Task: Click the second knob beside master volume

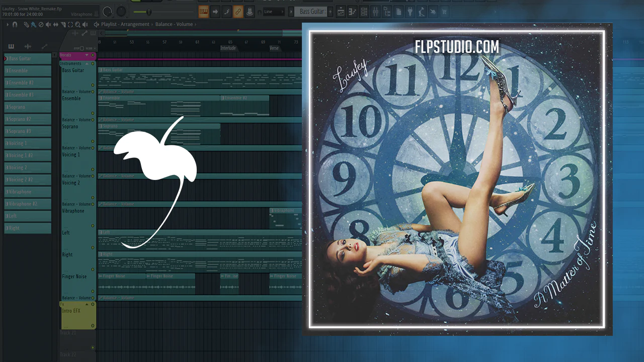Action: click(121, 11)
